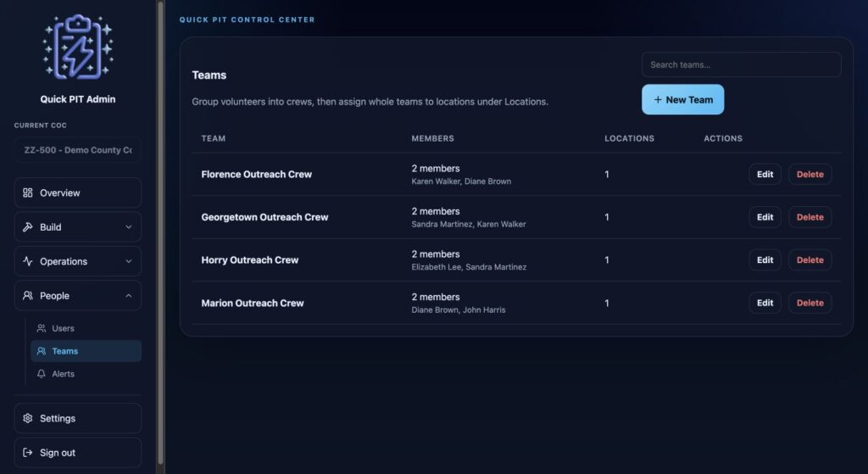Go to Teams in the People submenu
868x474 pixels.
tap(86, 351)
